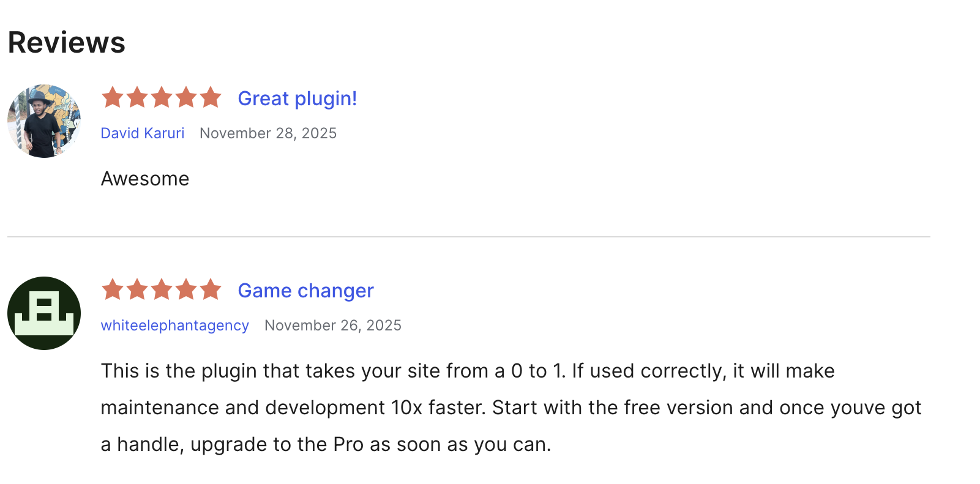Open the whiteelephantagency avatar image
This screenshot has width=980, height=484.
(44, 313)
